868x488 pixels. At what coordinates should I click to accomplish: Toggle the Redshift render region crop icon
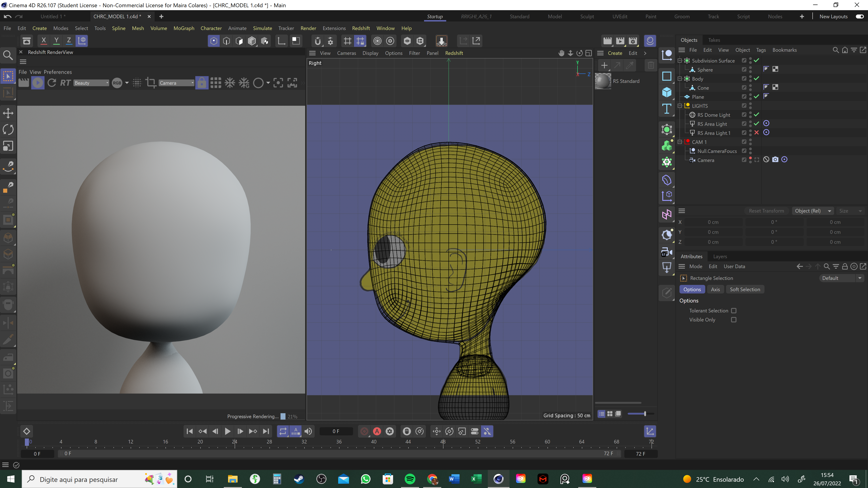point(151,83)
